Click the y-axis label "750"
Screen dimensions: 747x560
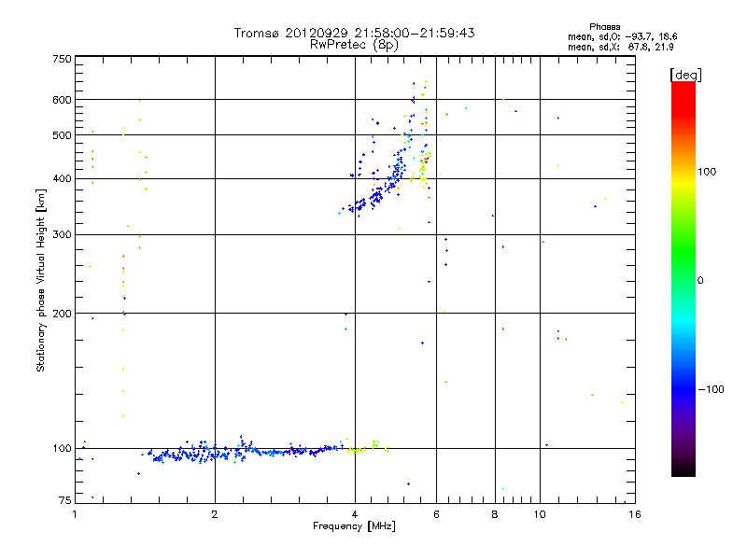click(62, 59)
